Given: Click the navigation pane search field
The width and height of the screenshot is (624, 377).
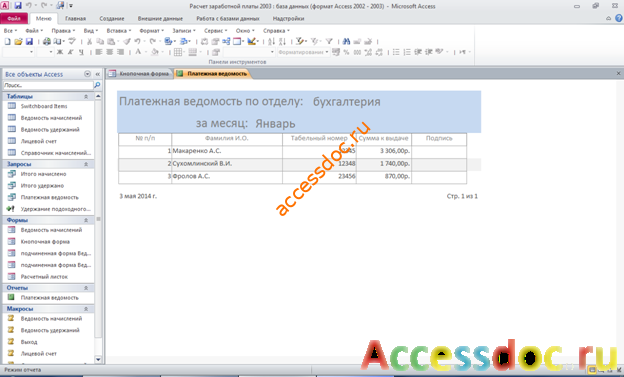Looking at the screenshot, I should tap(48, 85).
